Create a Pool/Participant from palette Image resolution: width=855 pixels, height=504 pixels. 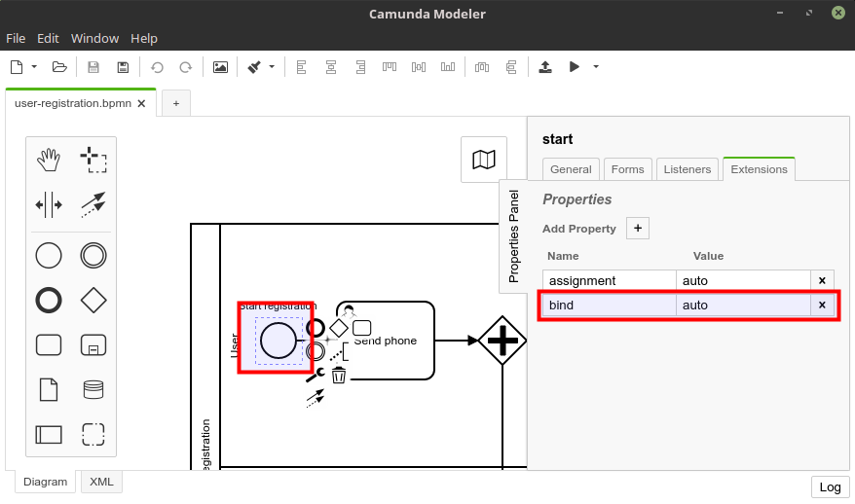point(49,435)
